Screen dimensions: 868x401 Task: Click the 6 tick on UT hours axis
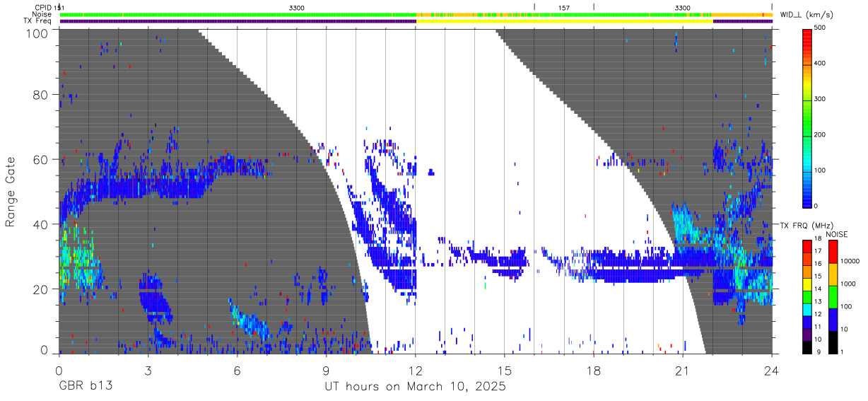(237, 370)
